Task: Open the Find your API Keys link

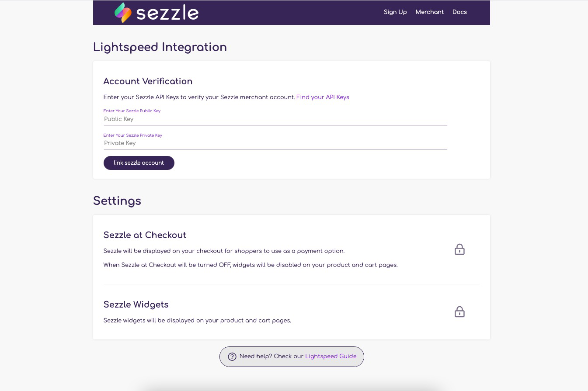Action: 323,97
